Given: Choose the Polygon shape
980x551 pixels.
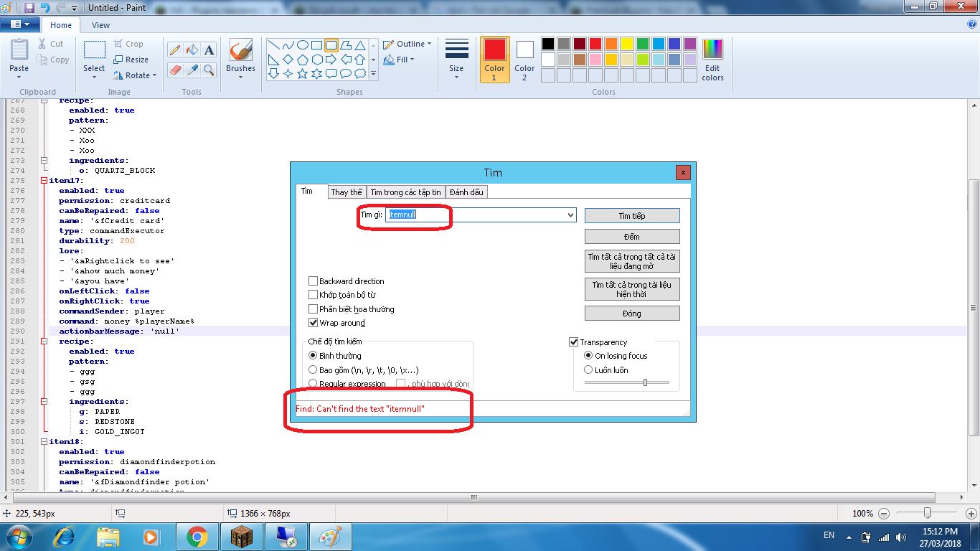Looking at the screenshot, I should coord(346,45).
